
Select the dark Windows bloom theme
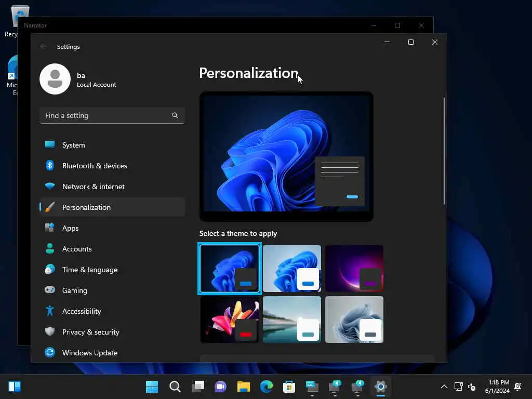pyautogui.click(x=229, y=269)
